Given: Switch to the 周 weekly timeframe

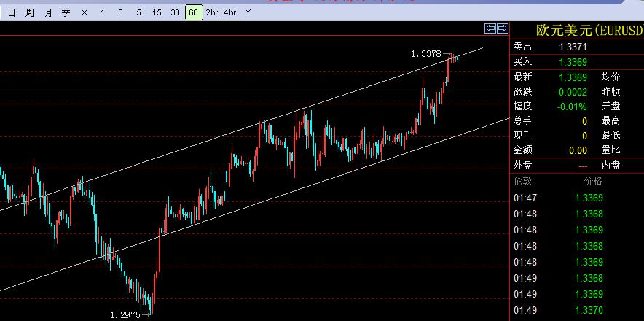Looking at the screenshot, I should 30,12.
